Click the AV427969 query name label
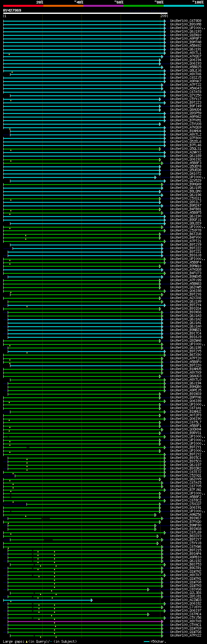This screenshot has width=207, height=644. [12, 10]
